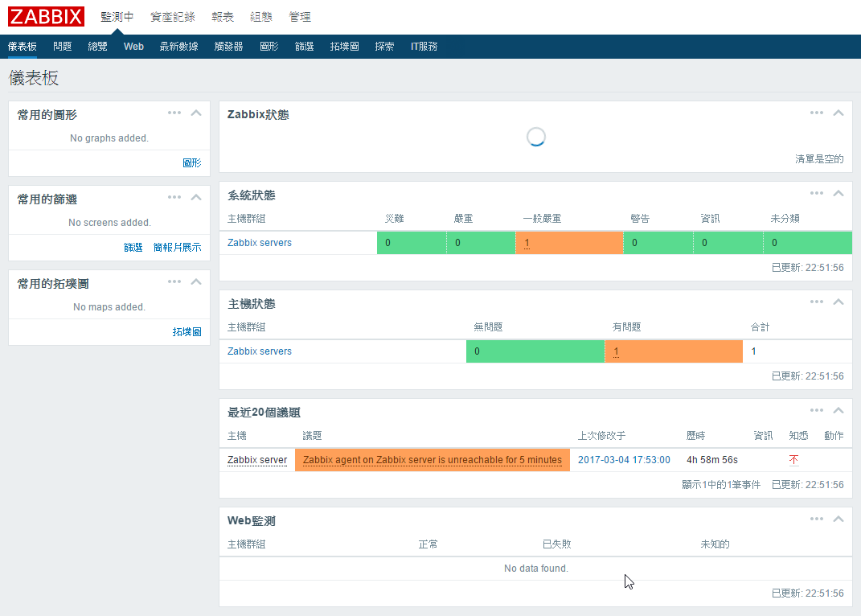
Task: Click the green 未分類 count 0 cell
Action: coord(808,243)
